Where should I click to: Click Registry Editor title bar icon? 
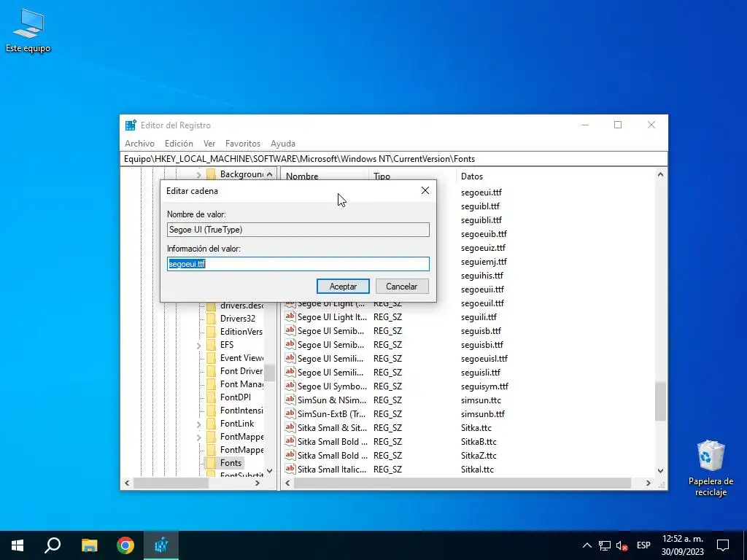(131, 125)
